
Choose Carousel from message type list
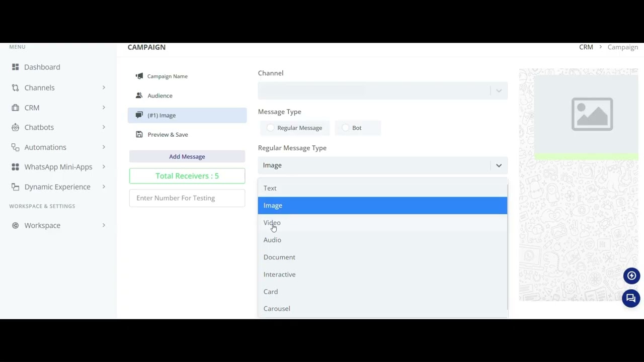pyautogui.click(x=382, y=309)
